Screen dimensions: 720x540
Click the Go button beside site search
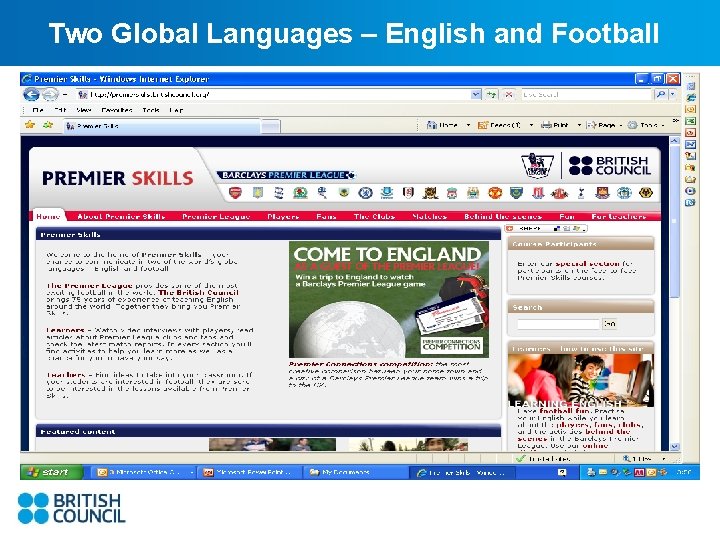coord(610,324)
